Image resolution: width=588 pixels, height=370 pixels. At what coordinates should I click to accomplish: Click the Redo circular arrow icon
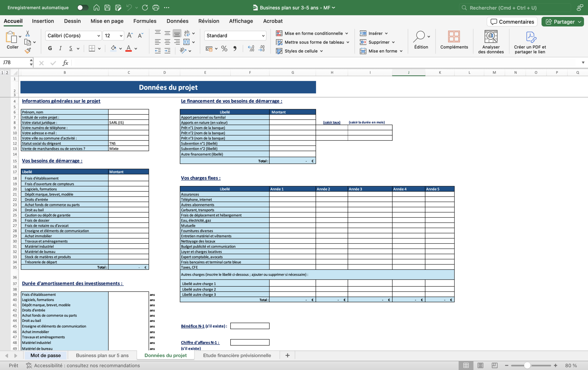coord(145,8)
